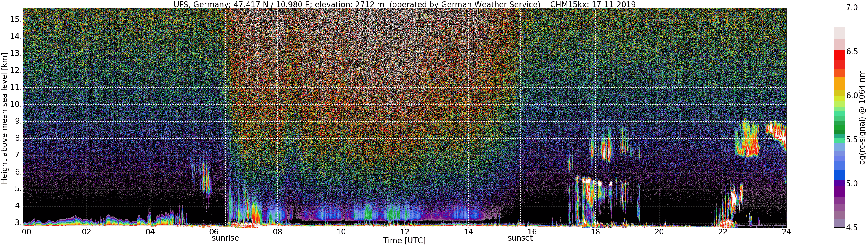Click the '8.' height tick label
Viewport: 868px width, 246px height.
(18, 138)
